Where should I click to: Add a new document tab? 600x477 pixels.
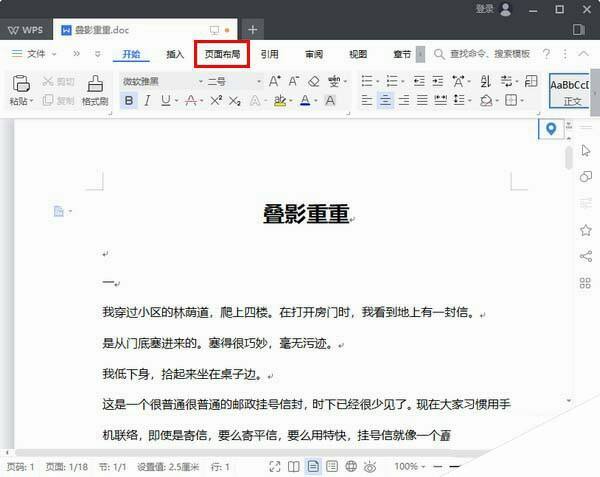pyautogui.click(x=252, y=29)
